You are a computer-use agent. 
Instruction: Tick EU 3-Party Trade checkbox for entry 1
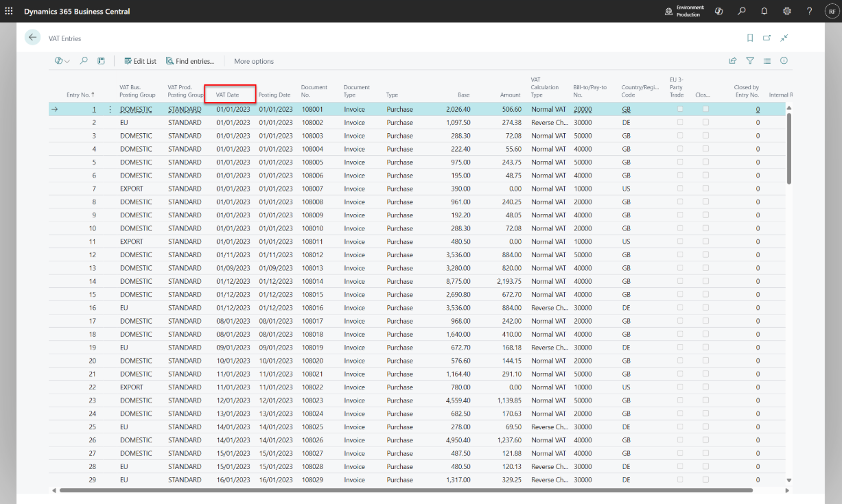pyautogui.click(x=680, y=110)
